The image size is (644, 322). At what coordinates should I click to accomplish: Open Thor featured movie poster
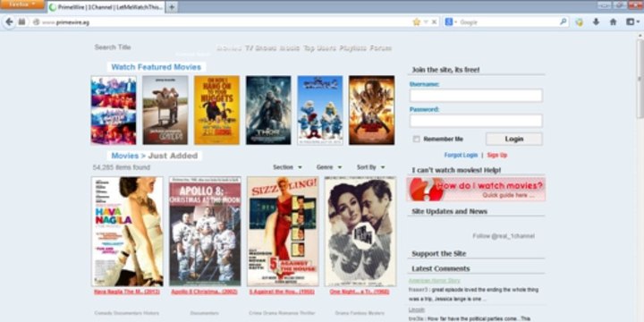point(268,110)
